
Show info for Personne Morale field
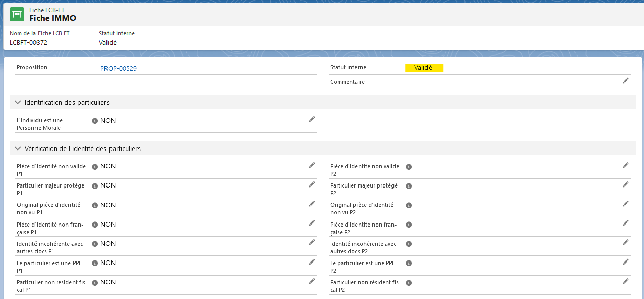[x=95, y=121]
